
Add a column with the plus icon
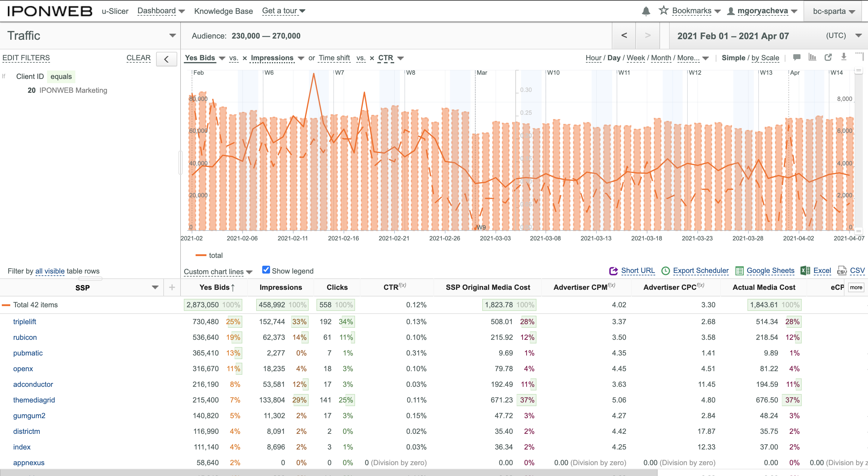coord(172,287)
